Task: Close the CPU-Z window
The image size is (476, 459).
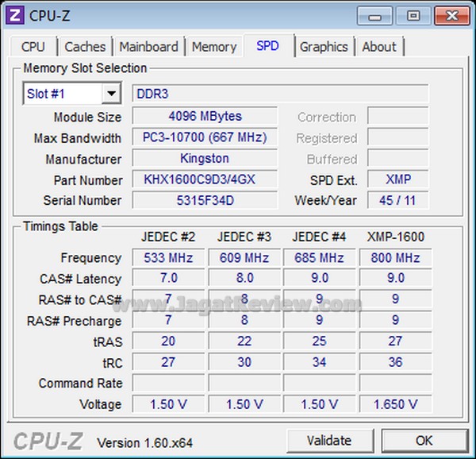Action: point(452,16)
